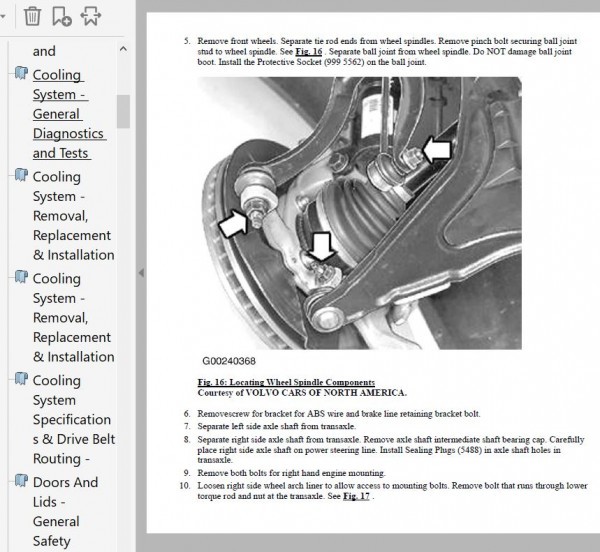Screen dimensions: 600x552
Task: Open Cooling System - General Diagnostics and Tests bookmark
Action: (x=69, y=114)
